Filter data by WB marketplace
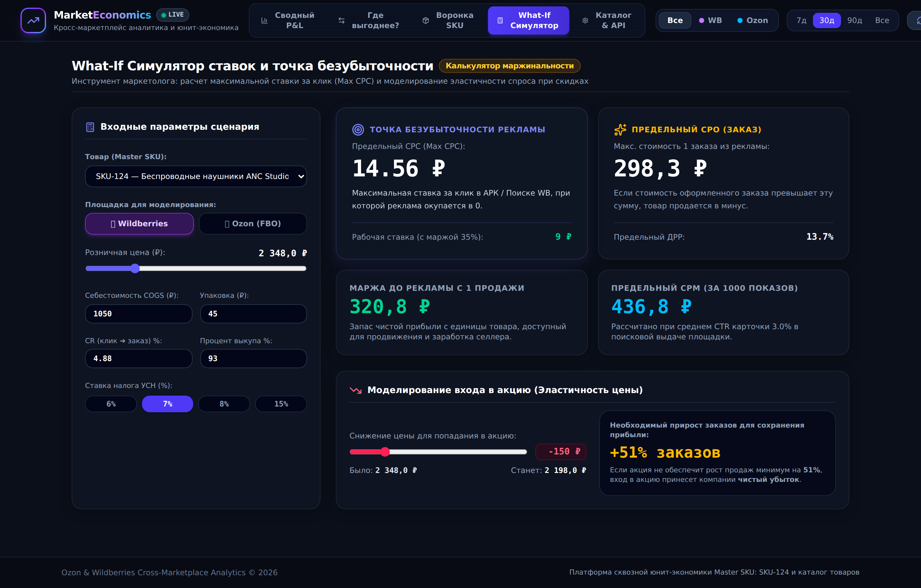This screenshot has width=921, height=588. pyautogui.click(x=711, y=20)
